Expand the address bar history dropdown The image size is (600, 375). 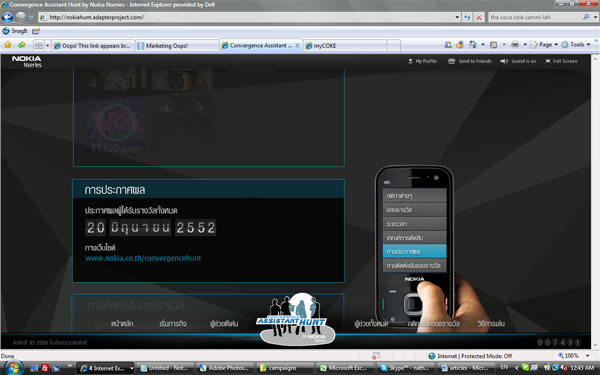(x=457, y=17)
